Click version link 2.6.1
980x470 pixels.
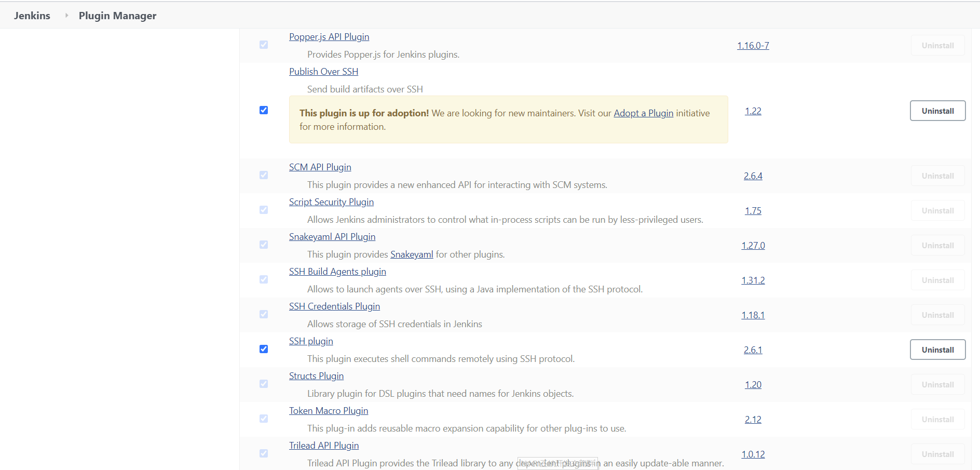tap(753, 350)
